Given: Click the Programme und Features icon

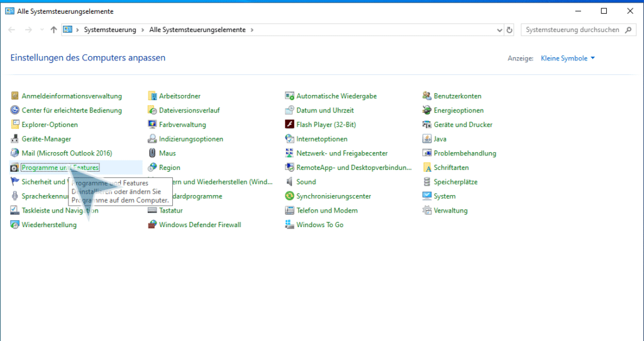Looking at the screenshot, I should point(15,167).
